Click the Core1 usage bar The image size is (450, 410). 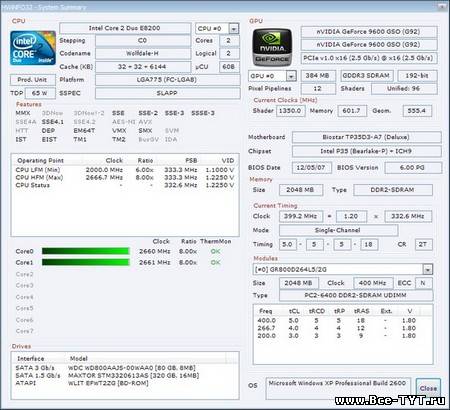[x=85, y=263]
